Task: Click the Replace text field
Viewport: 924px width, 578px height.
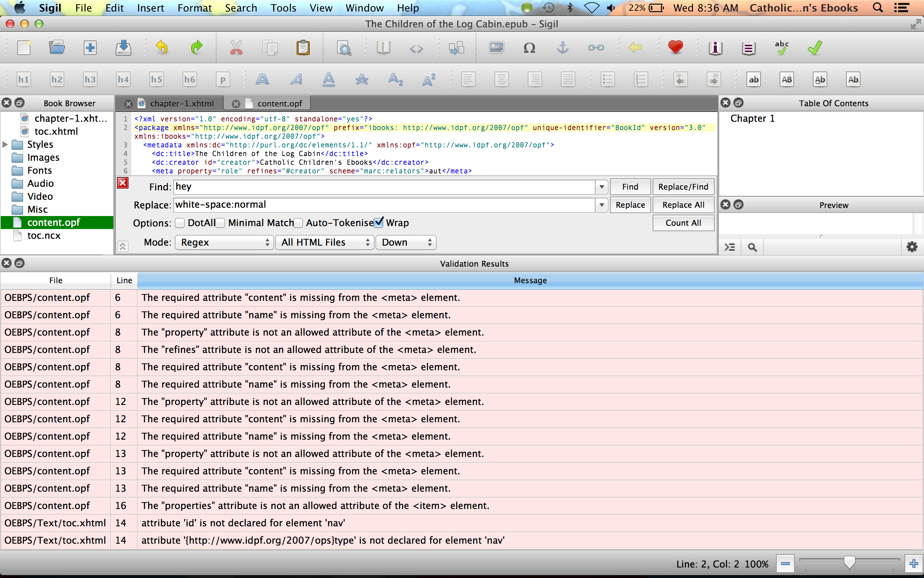Action: pos(384,205)
